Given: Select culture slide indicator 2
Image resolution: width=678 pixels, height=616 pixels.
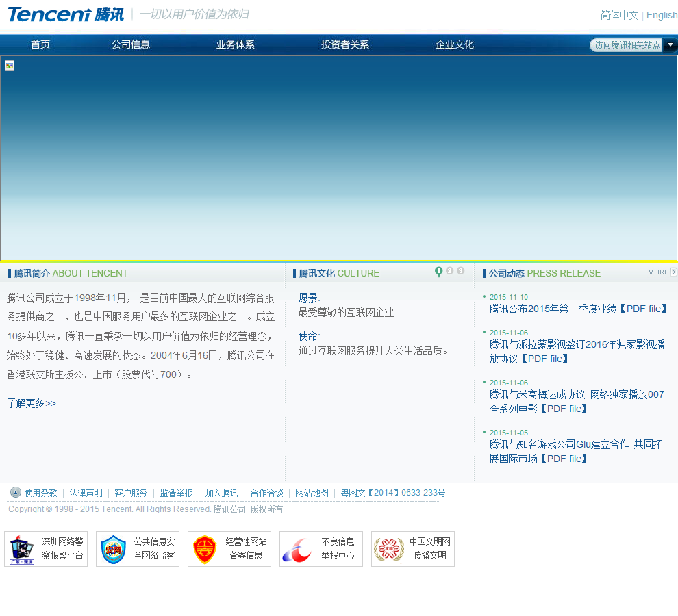Looking at the screenshot, I should pyautogui.click(x=450, y=270).
